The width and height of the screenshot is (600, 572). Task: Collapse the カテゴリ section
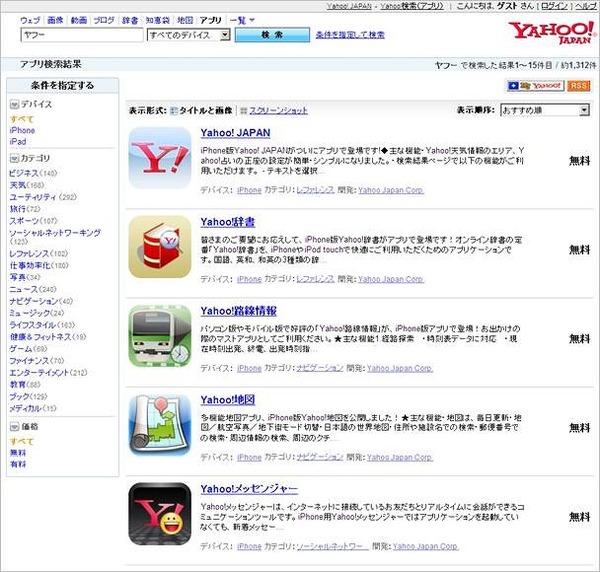[x=14, y=158]
